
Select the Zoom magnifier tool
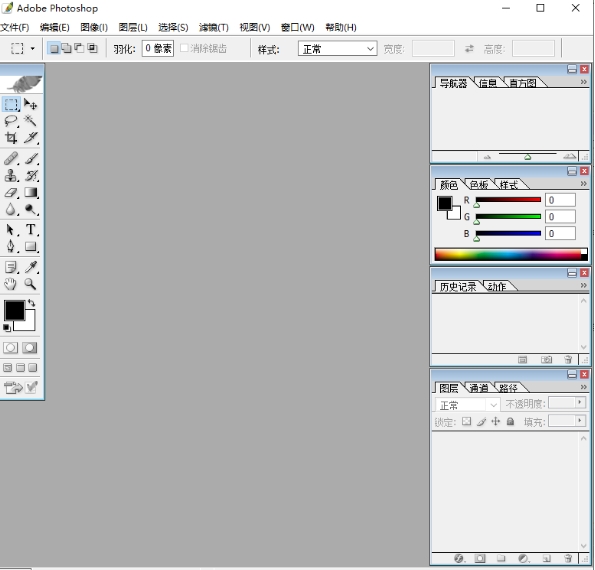[x=30, y=284]
